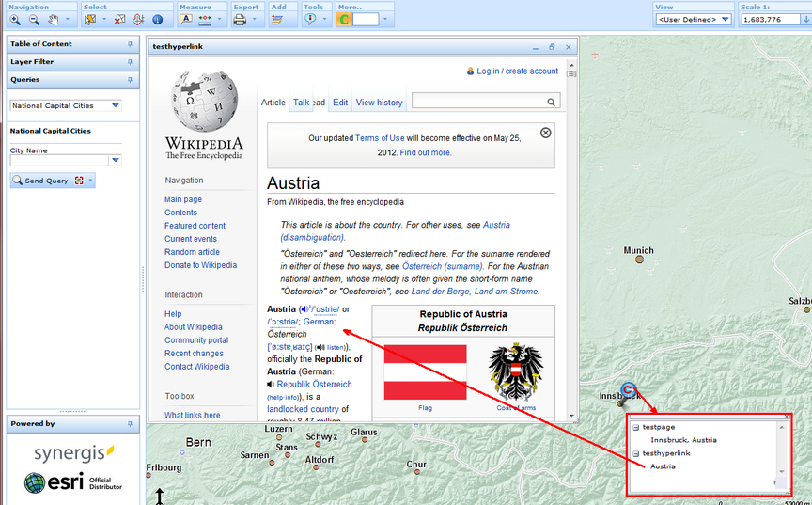Click the Add layer icon
The height and width of the screenshot is (505, 812).
point(277,19)
